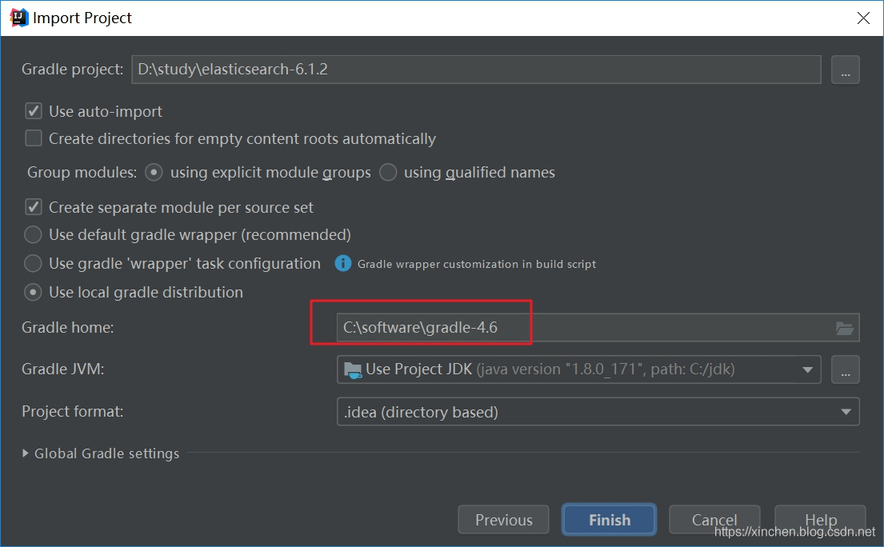Click the Previous button
This screenshot has height=547, width=884.
[503, 520]
